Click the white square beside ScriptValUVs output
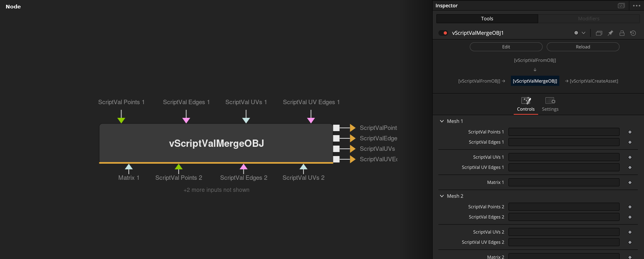644x259 pixels. pyautogui.click(x=336, y=149)
